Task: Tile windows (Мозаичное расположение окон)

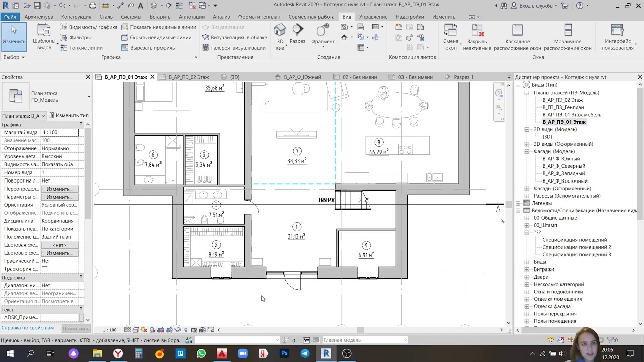Action: pyautogui.click(x=568, y=37)
